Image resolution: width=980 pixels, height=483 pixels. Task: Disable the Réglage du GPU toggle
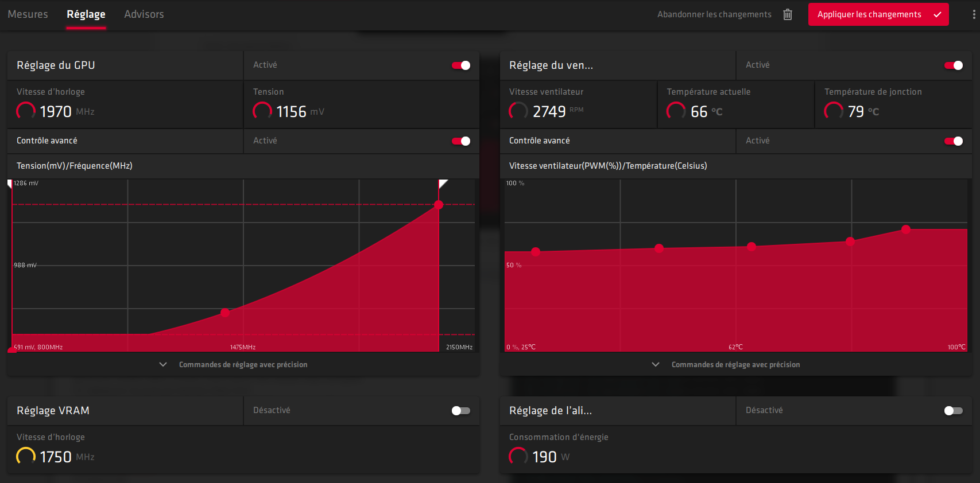coord(461,65)
